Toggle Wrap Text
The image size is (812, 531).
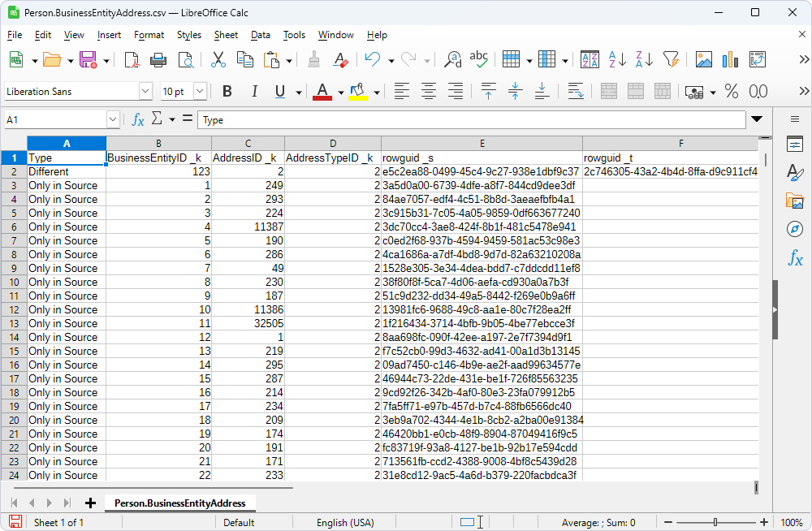pos(576,92)
